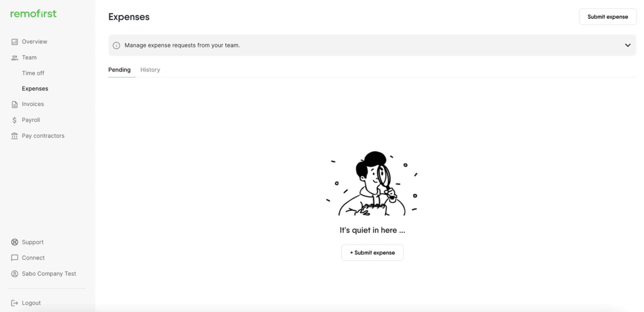644x312 pixels.
Task: Open the Pay contractors menu label
Action: point(43,136)
